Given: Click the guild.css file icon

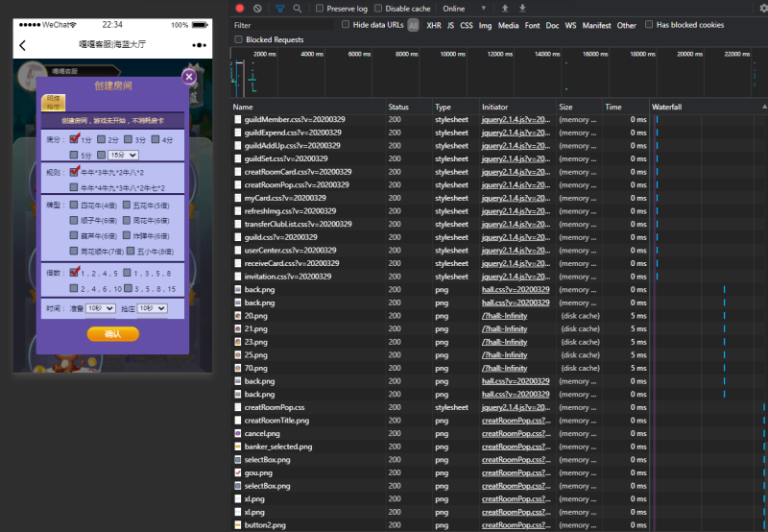Looking at the screenshot, I should click(238, 237).
